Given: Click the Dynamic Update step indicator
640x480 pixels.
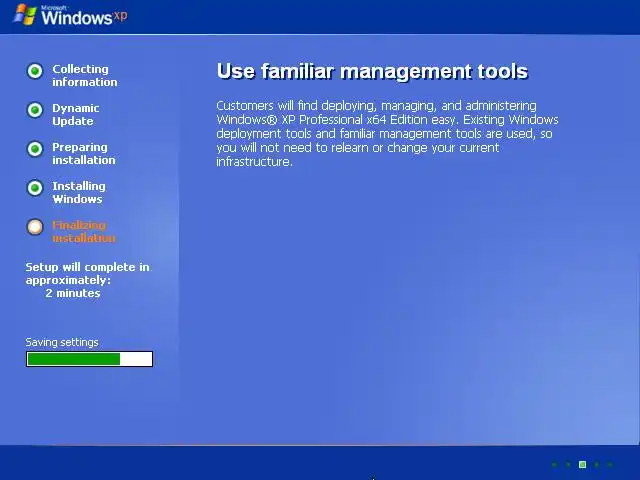Looking at the screenshot, I should point(35,110).
